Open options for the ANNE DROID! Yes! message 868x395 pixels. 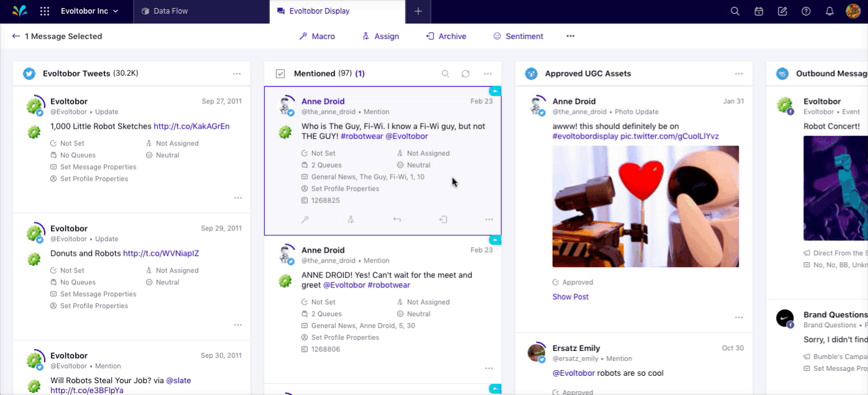coord(489,368)
